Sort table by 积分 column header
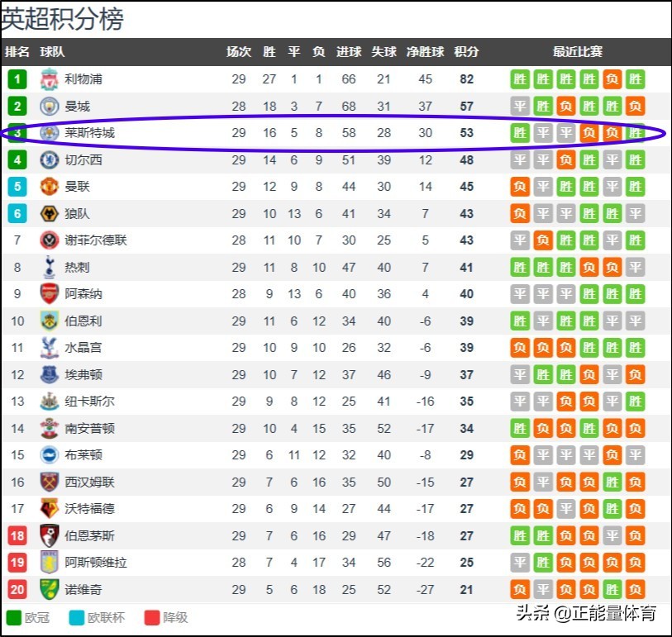 (x=466, y=51)
